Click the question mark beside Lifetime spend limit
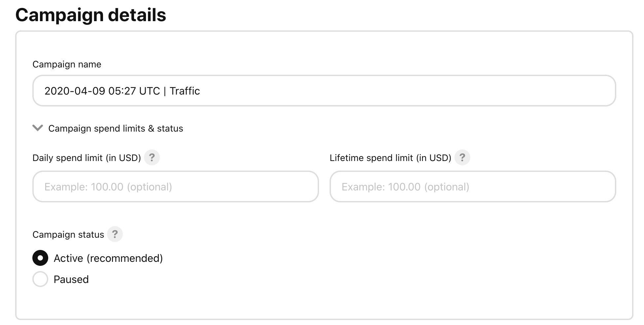This screenshot has width=644, height=325. click(463, 158)
